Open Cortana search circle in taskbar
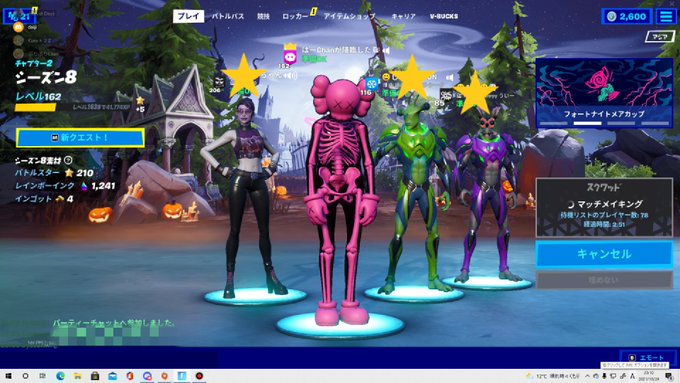 coord(26,376)
